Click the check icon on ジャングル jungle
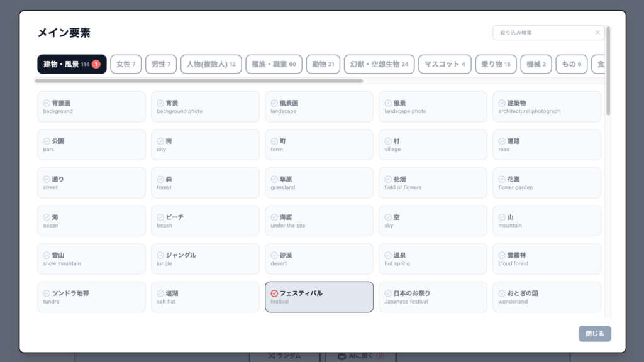 click(159, 255)
